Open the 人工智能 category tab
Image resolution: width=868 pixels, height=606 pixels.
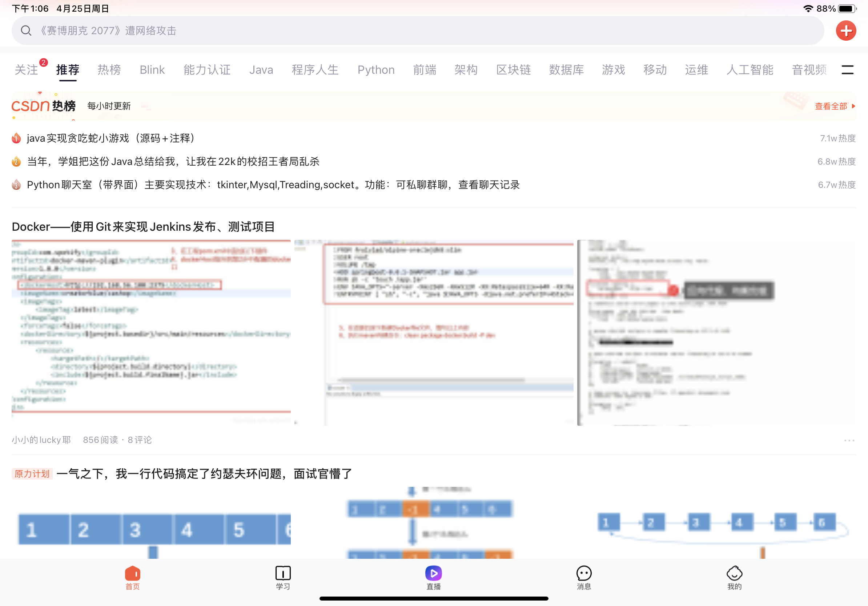coord(750,69)
